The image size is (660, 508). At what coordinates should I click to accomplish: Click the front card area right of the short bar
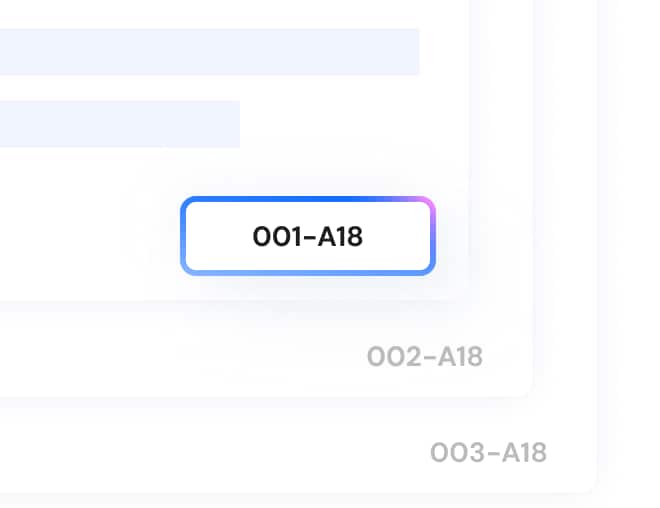(350, 123)
